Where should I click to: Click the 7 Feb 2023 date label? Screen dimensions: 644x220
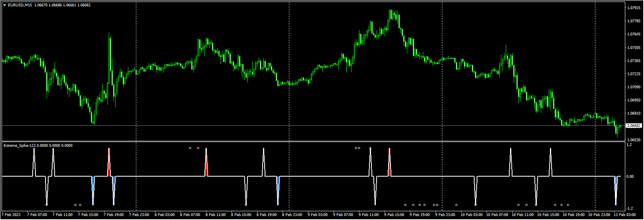11,215
